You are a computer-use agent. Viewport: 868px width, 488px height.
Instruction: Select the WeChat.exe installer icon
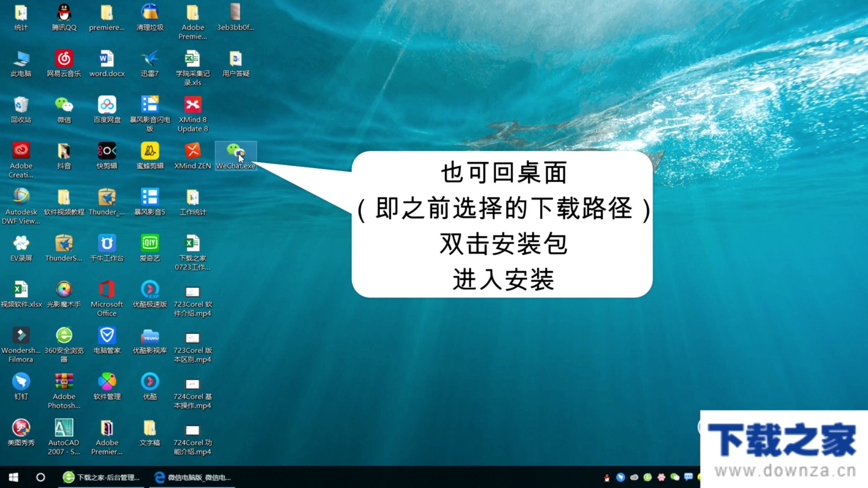235,155
